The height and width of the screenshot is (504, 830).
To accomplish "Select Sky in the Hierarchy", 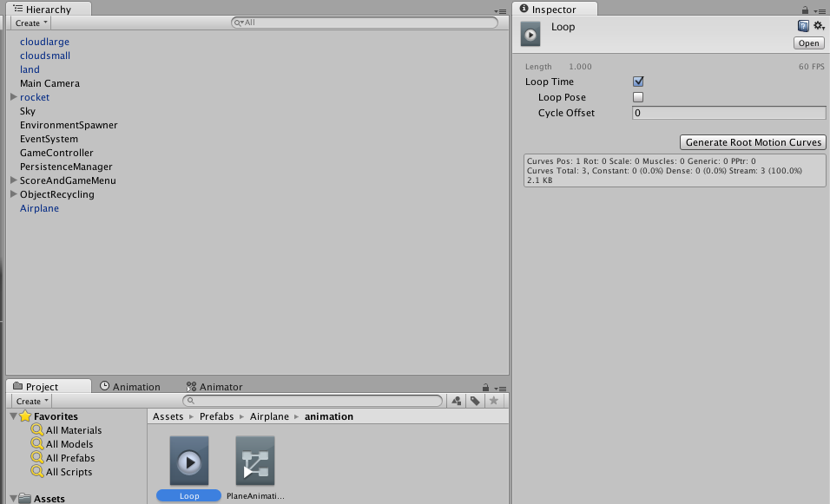I will pos(28,111).
